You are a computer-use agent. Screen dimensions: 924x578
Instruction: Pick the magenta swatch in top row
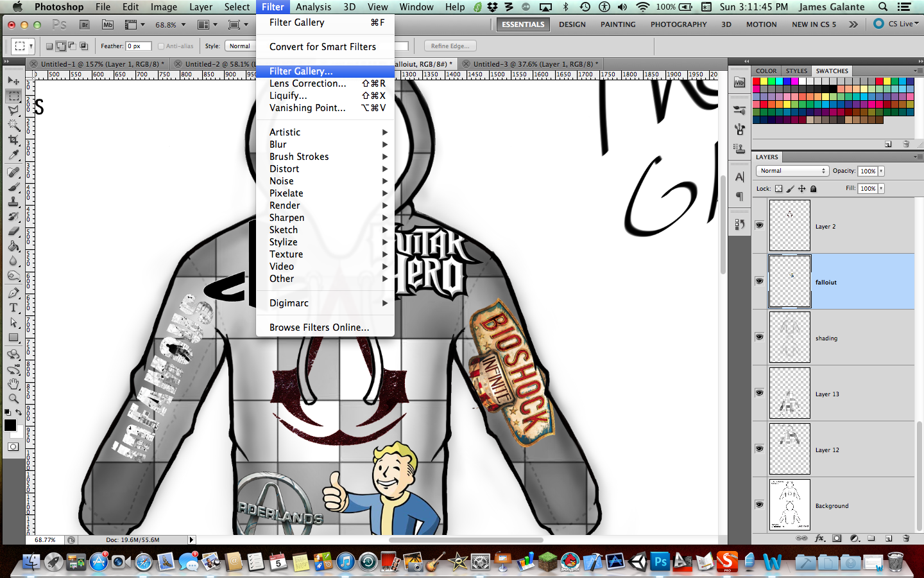[x=794, y=82]
